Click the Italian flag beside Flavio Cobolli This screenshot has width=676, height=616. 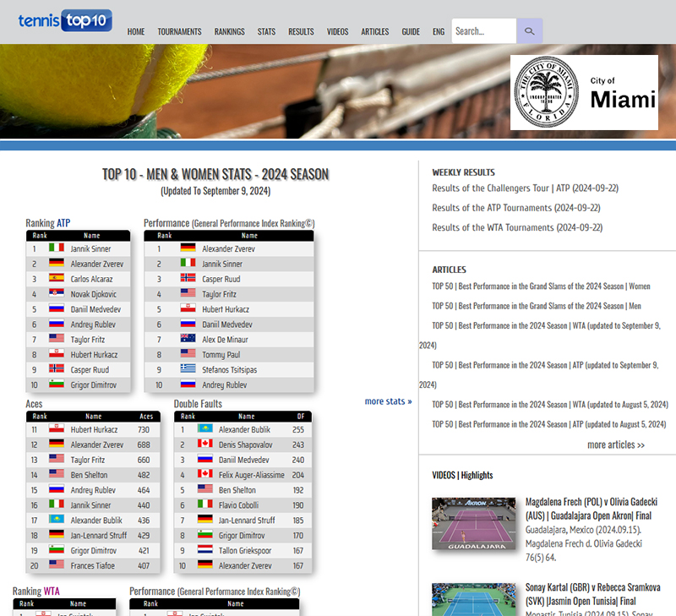(205, 504)
